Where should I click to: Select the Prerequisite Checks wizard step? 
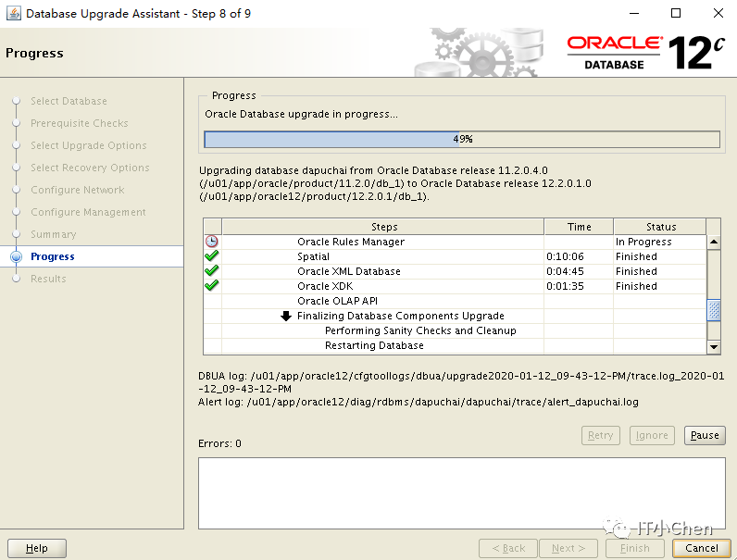[x=79, y=123]
